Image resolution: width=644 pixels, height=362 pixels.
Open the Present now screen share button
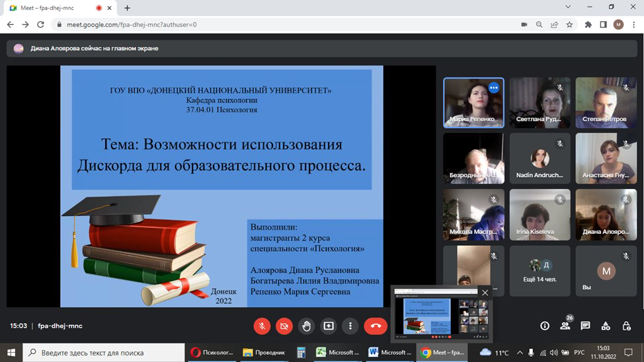(x=329, y=326)
